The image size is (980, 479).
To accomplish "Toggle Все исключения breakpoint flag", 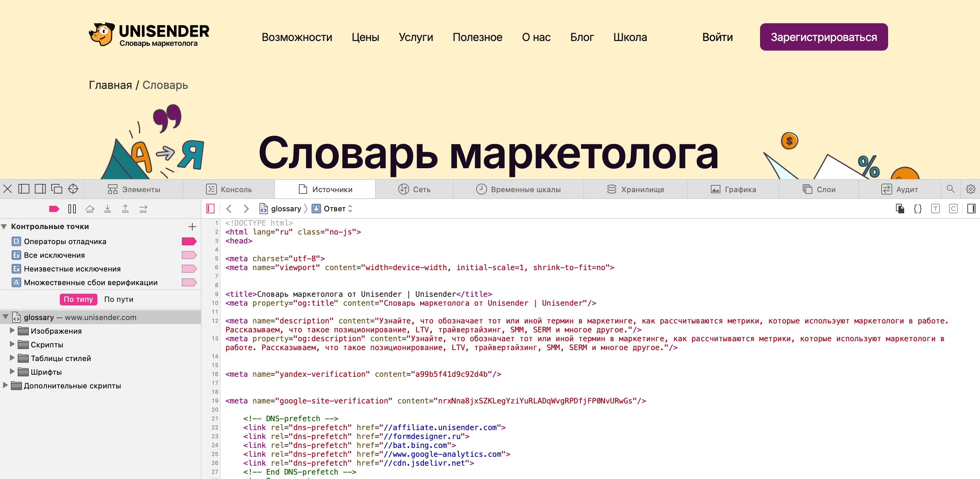I will 189,255.
